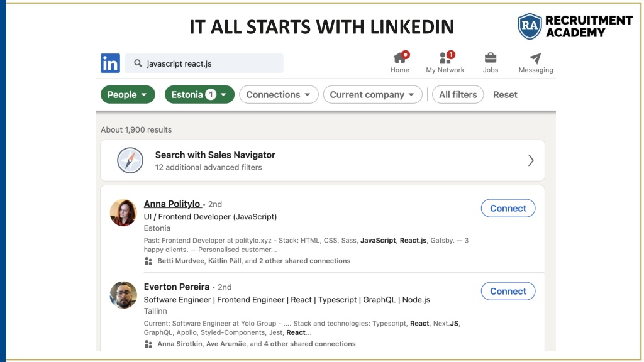Open the People filter dropdown

(128, 94)
